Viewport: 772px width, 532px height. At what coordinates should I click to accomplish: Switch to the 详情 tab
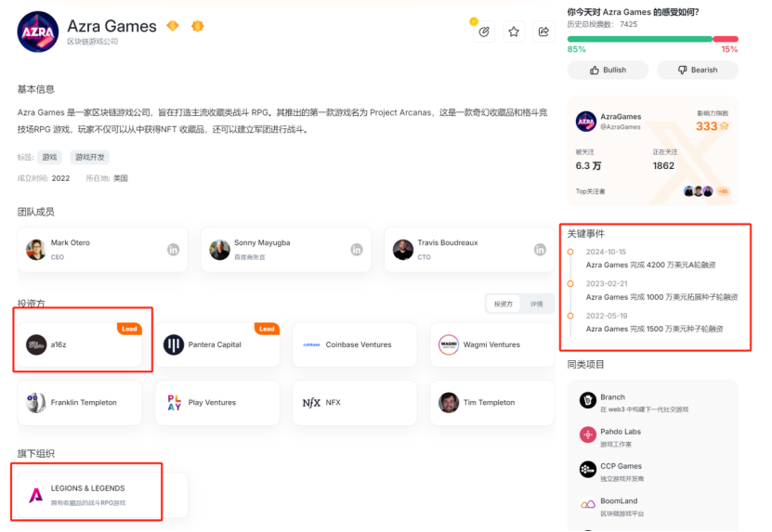point(536,305)
